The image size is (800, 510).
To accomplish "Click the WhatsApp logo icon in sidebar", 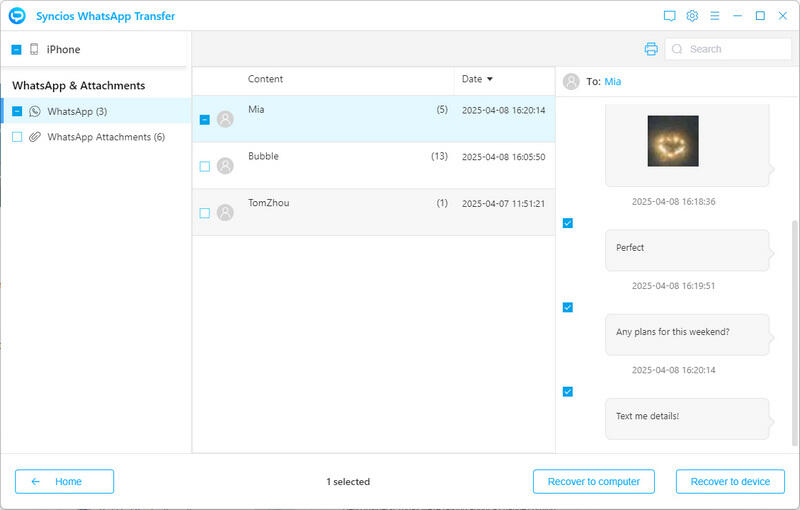I will point(35,111).
